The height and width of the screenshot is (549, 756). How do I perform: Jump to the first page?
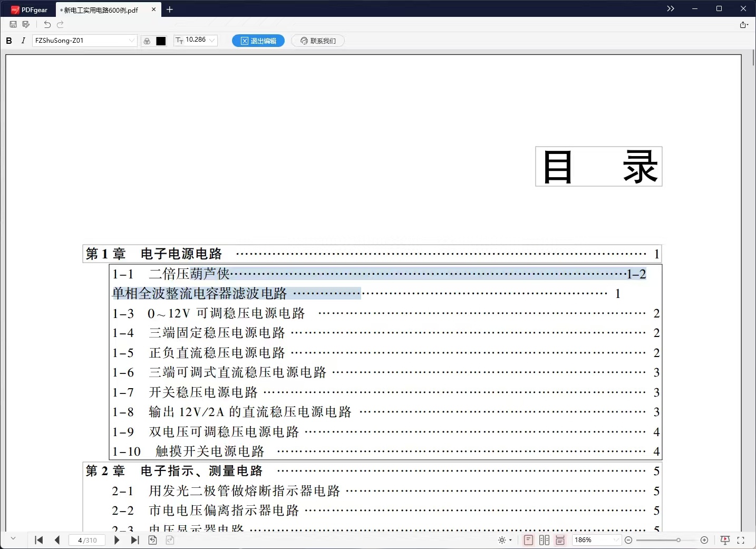38,540
